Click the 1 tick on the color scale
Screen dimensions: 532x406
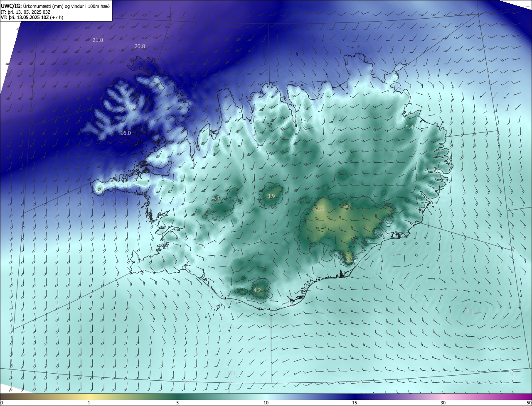[x=89, y=403]
